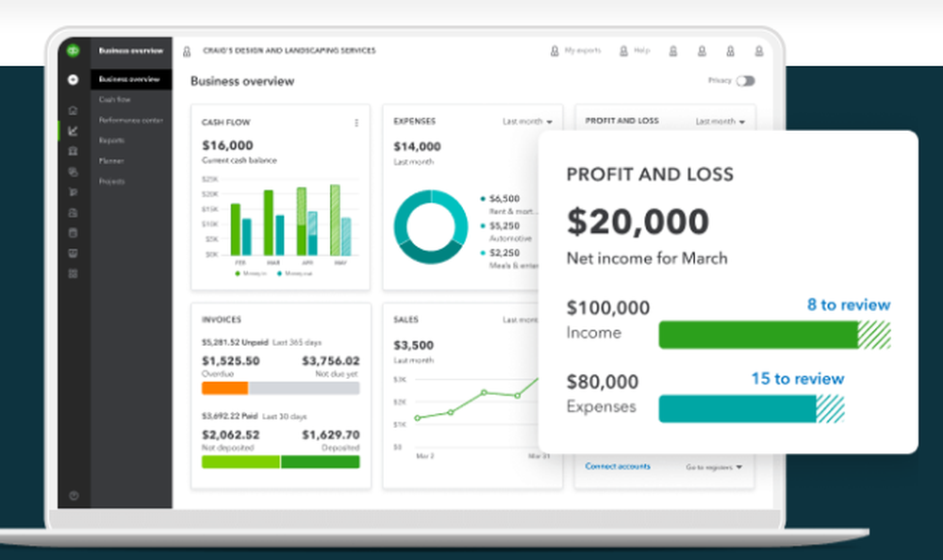Click the coins sidebar icon

(73, 172)
